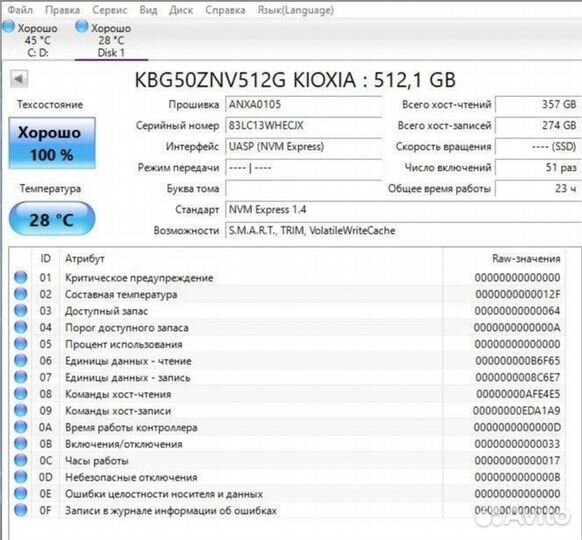Select attribute Доступный запас
The width and height of the screenshot is (582, 540).
coord(107,311)
